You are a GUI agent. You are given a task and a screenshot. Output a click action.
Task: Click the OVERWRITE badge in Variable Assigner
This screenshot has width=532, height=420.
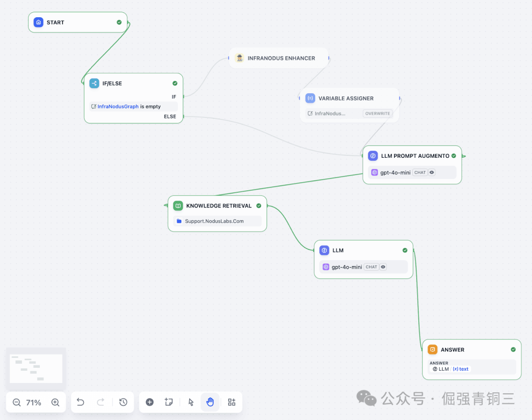377,113
